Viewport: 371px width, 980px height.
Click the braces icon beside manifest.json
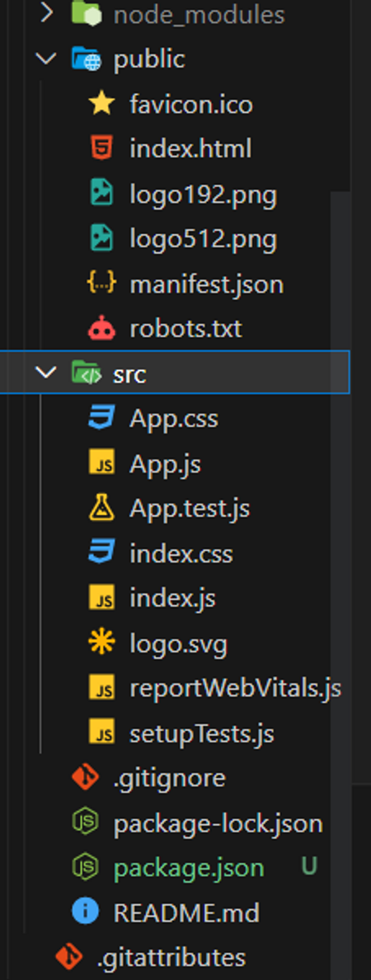tap(101, 284)
